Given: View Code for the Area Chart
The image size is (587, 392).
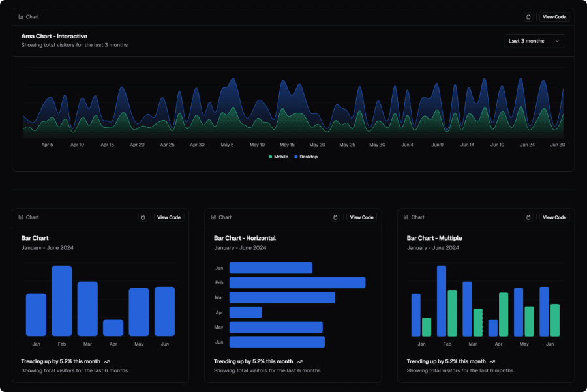Looking at the screenshot, I should click(554, 17).
